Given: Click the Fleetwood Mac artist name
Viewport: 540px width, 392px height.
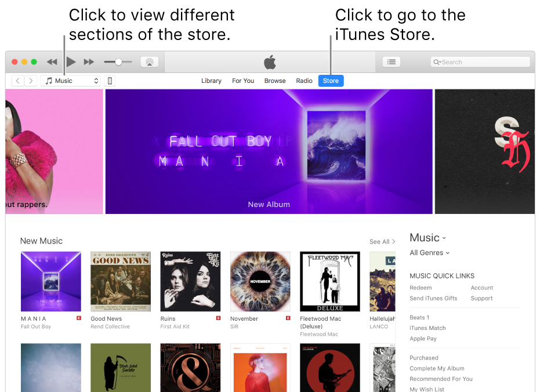Looking at the screenshot, I should pos(319,334).
